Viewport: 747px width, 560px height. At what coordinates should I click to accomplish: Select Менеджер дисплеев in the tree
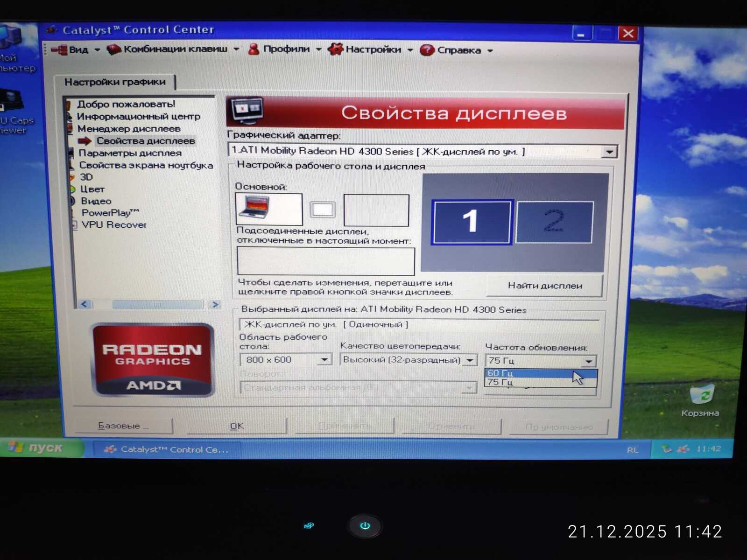click(129, 128)
